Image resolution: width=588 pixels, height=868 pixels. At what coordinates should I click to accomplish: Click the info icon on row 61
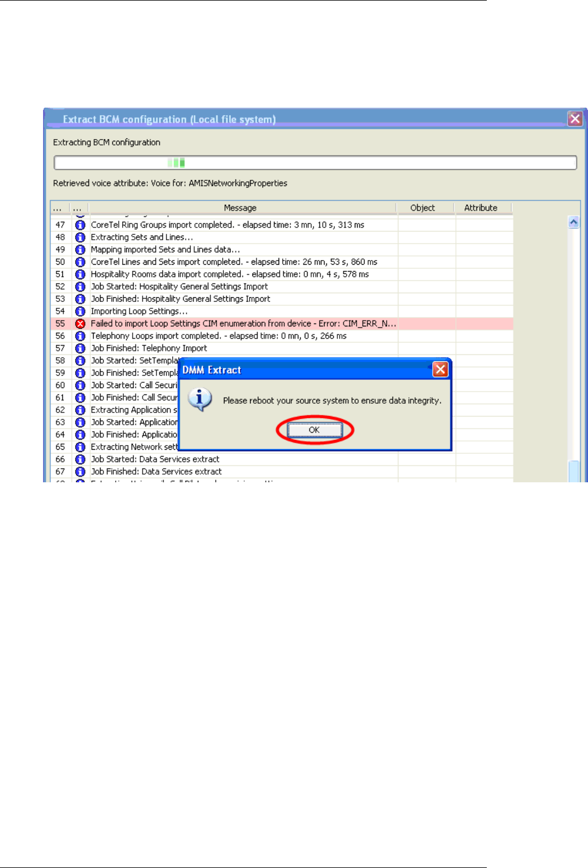click(80, 397)
